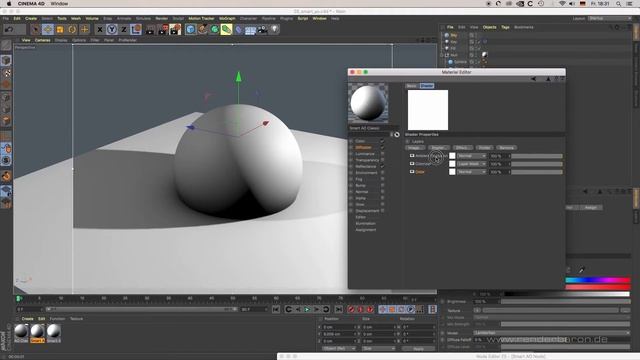Click the spline pen tool icon
This screenshot has width=640, height=360.
(x=202, y=29)
